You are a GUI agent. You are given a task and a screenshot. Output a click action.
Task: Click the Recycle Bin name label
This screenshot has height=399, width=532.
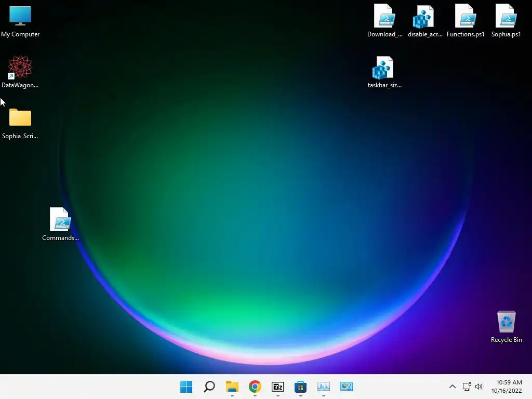[506, 340]
